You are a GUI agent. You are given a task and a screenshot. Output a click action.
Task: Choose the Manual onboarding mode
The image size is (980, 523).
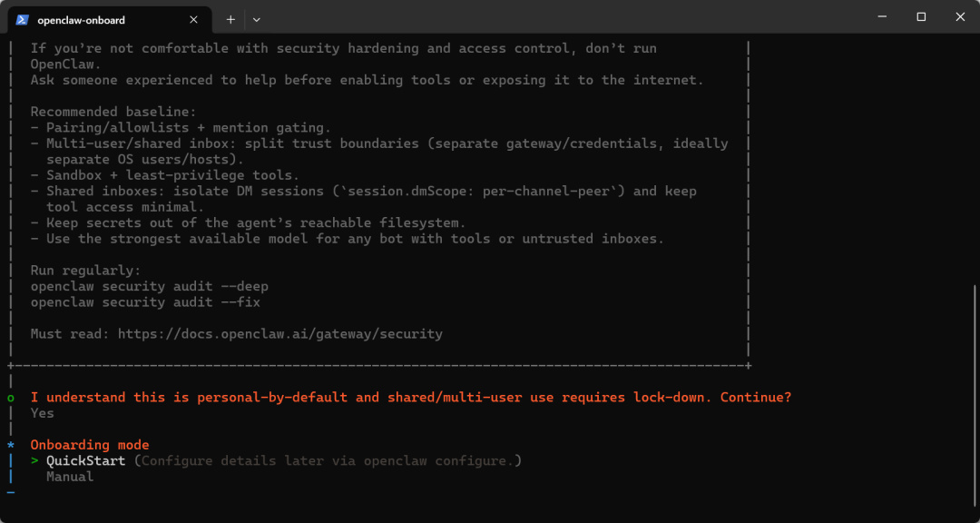click(70, 477)
